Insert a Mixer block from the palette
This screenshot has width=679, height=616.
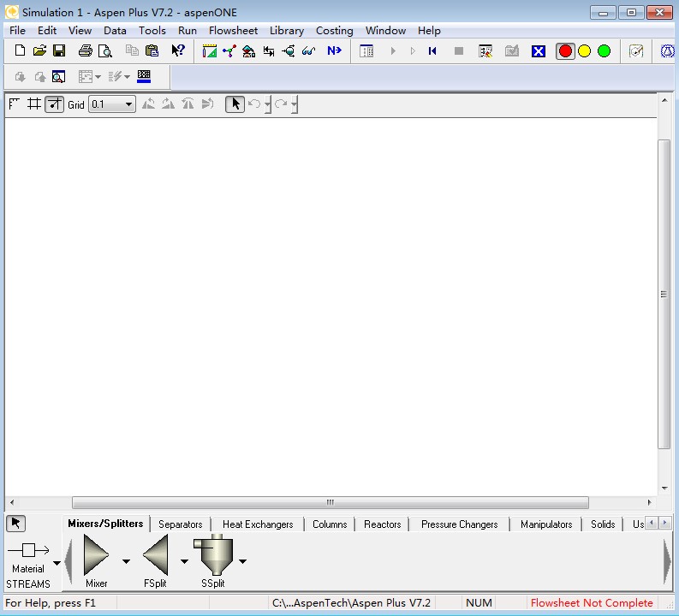[96, 556]
